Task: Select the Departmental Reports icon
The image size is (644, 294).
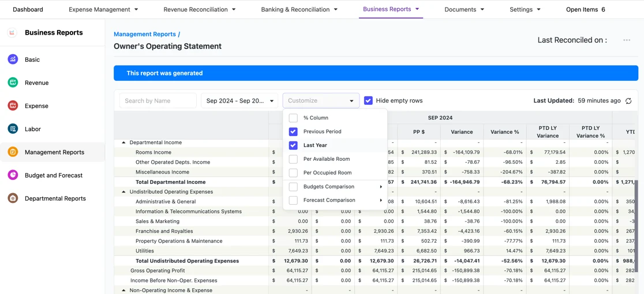Action: pyautogui.click(x=13, y=198)
